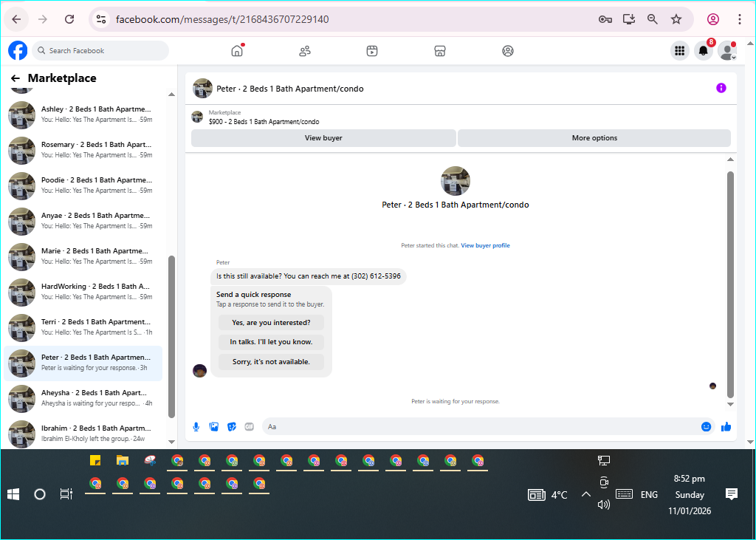
Task: Send 'Sorry, it's not available.' response
Action: tap(271, 361)
